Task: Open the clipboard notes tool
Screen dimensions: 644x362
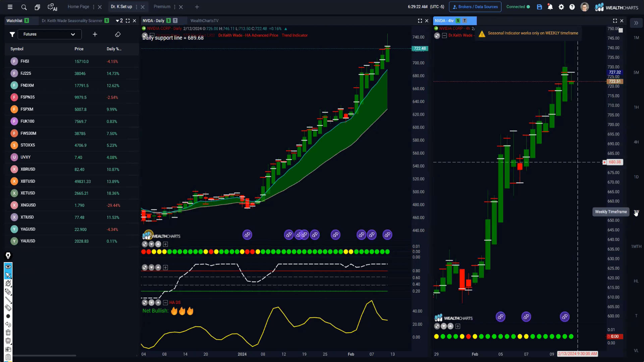Action: (8, 357)
